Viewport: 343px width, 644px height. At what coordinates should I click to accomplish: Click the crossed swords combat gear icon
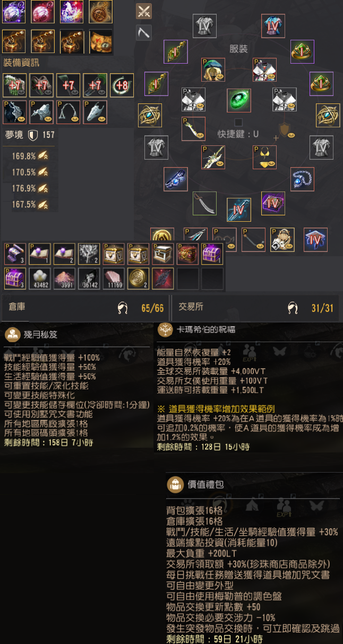tap(144, 11)
